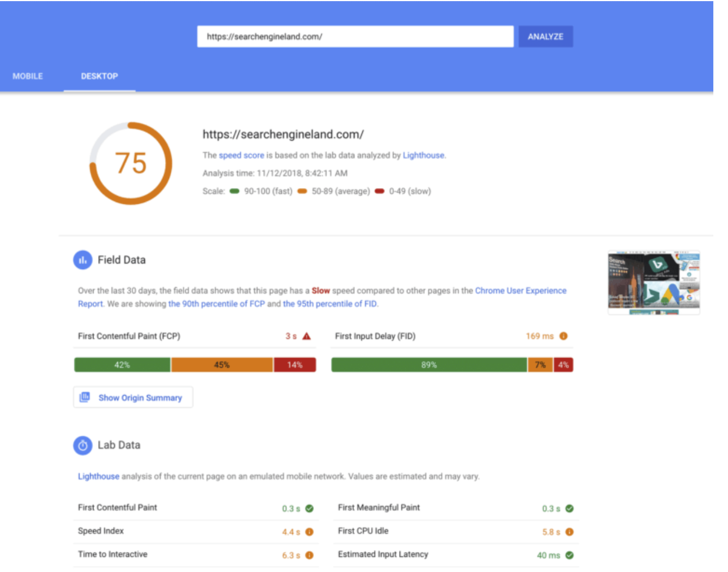
Task: Click the Lab Data section heading
Action: (119, 445)
